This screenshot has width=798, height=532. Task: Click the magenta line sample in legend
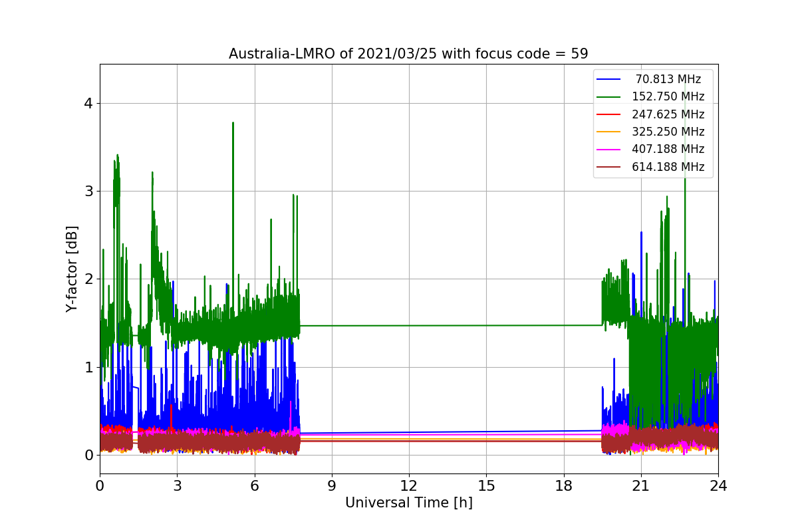[609, 149]
